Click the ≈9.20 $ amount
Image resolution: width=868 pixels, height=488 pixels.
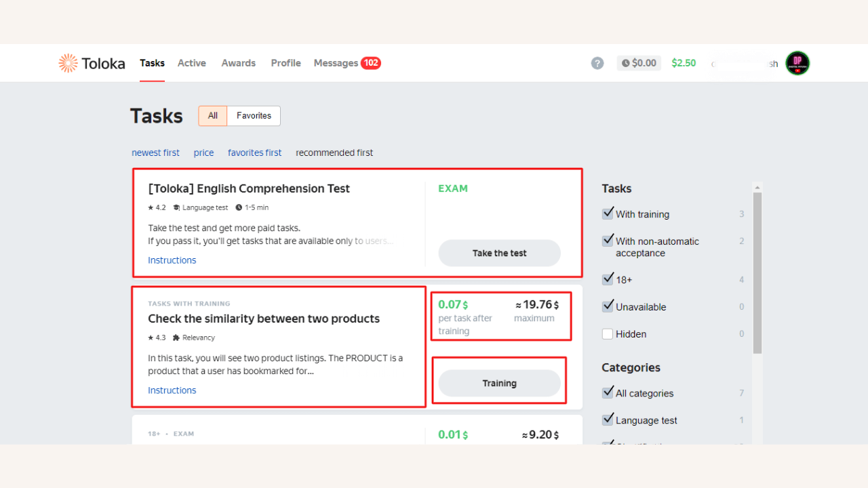coord(540,434)
